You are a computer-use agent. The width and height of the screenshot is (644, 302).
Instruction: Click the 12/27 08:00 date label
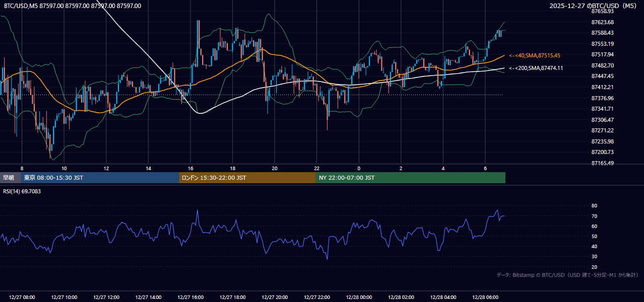pos(22,297)
